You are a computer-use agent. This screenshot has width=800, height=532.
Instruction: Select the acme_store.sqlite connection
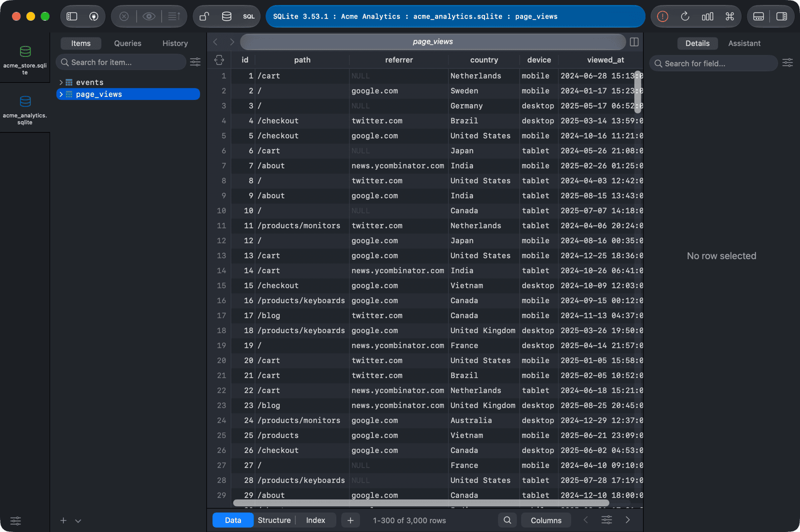tap(25, 60)
